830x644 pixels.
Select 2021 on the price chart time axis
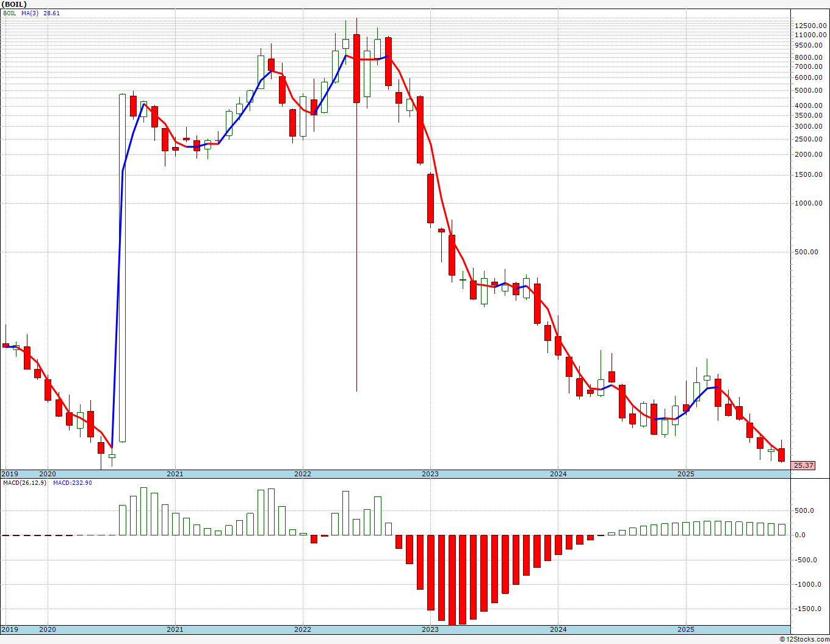coord(175,474)
